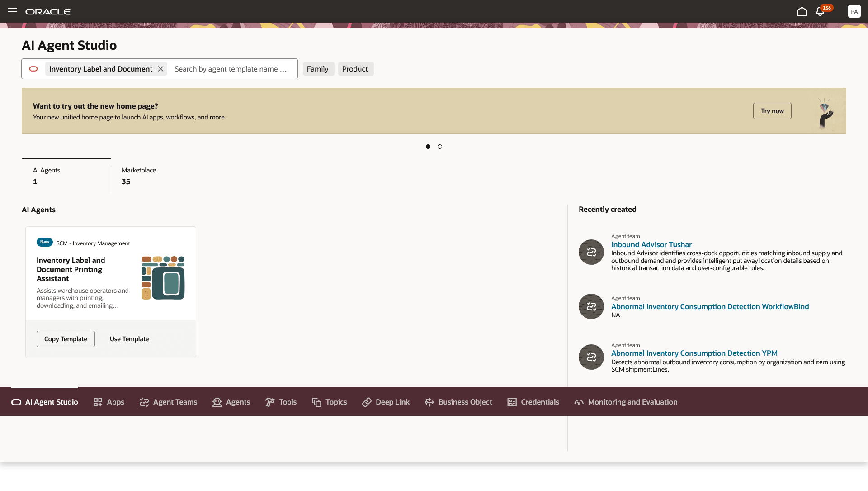Open the Apps nav label
The image size is (868, 491).
click(x=116, y=402)
